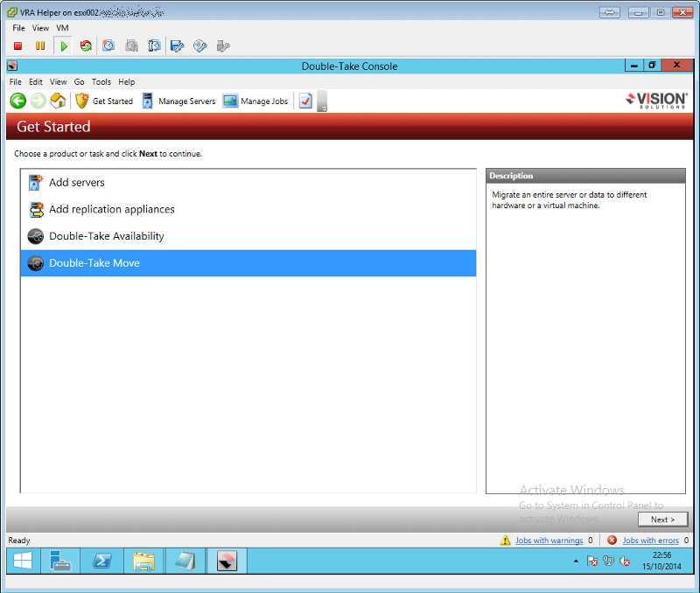Open File Explorer from the taskbar
700x593 pixels.
coord(143,561)
